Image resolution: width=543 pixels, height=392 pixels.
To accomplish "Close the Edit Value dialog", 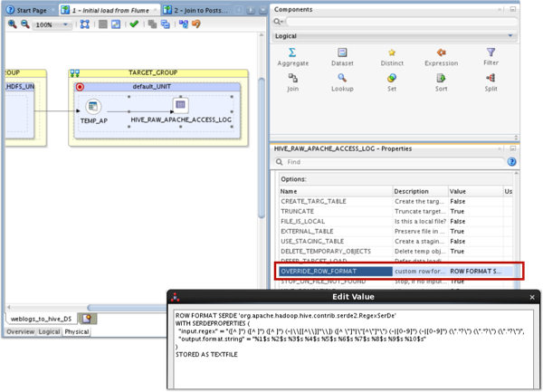I will (532, 297).
